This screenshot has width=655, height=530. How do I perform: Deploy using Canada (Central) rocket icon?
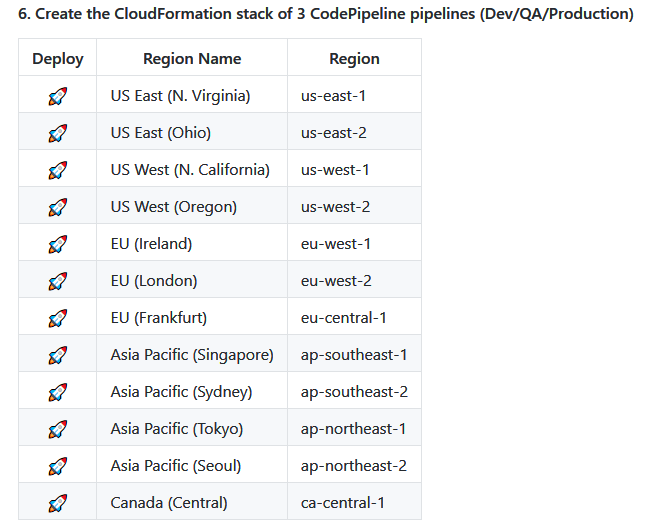click(57, 503)
